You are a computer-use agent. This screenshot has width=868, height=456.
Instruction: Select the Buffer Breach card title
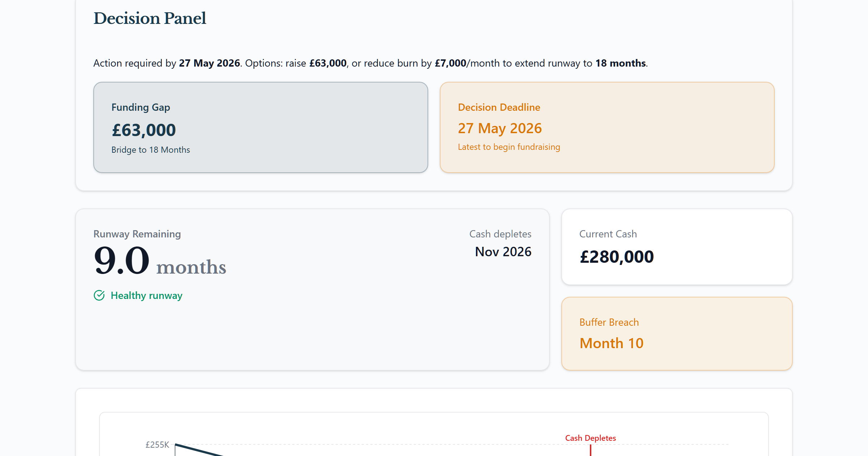click(609, 322)
